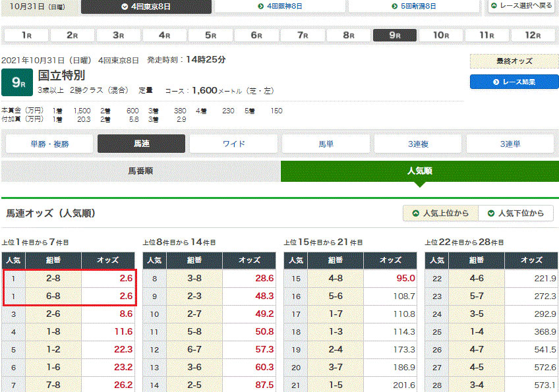This screenshot has height=392, width=559.
Task: Jump to 人気下位から list
Action: (515, 213)
